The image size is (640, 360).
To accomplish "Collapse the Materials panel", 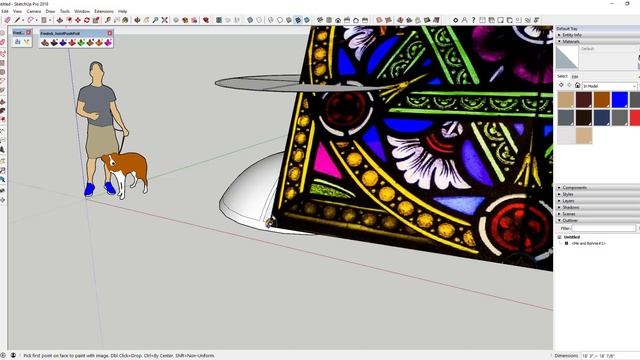I will [x=597, y=42].
